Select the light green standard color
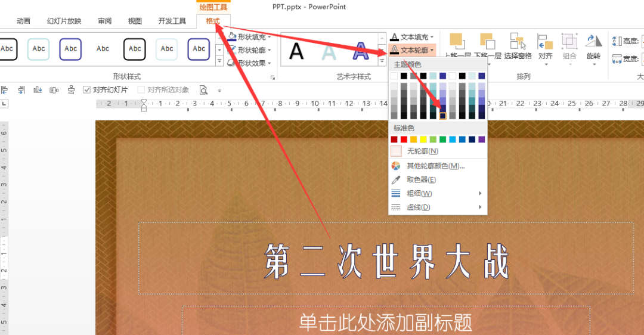The width and height of the screenshot is (644, 335). (x=433, y=139)
